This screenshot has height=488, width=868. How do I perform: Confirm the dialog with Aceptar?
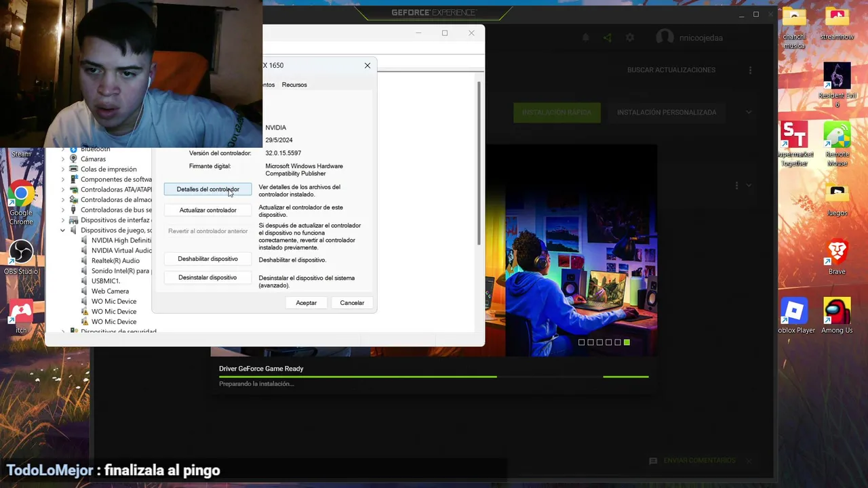306,303
